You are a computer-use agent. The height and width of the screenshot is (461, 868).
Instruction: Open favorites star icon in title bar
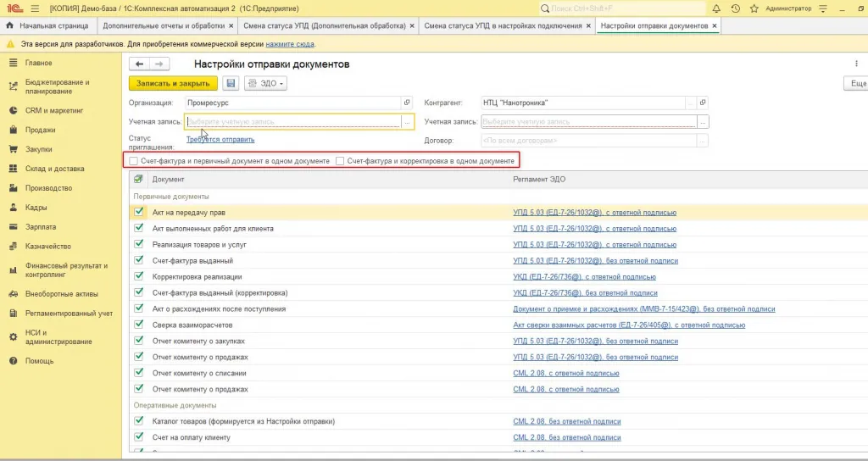754,8
